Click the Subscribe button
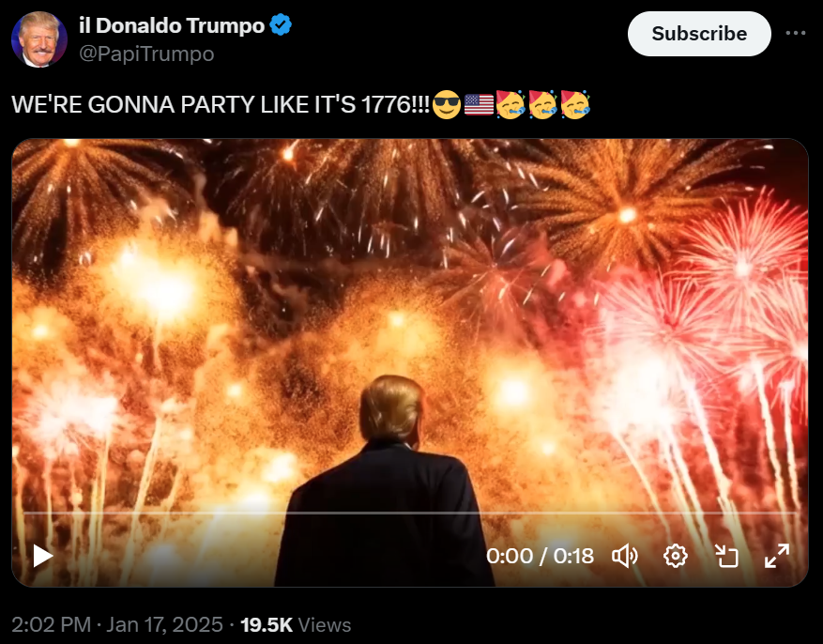This screenshot has height=644, width=823. [x=699, y=34]
